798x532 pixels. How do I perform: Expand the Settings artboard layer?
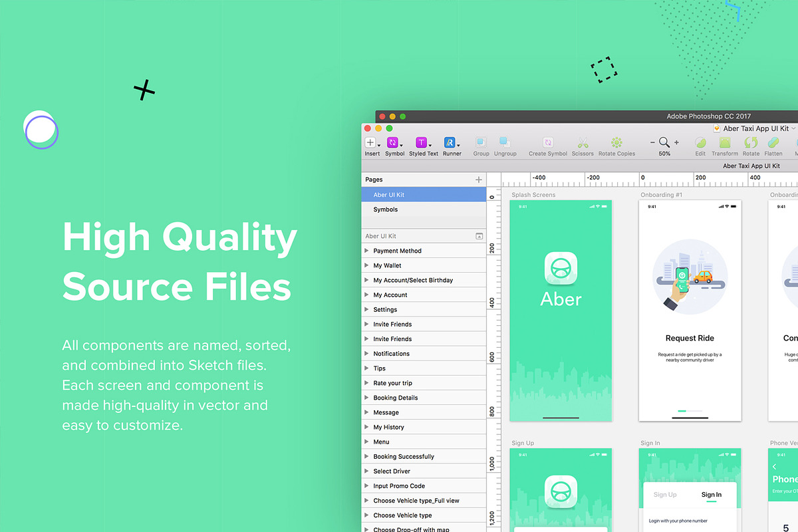tap(366, 309)
